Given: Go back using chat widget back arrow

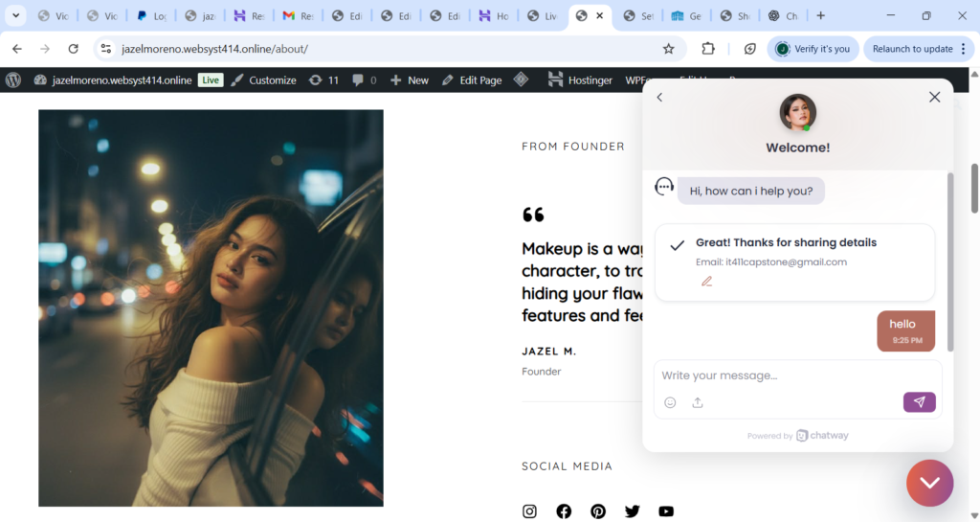Looking at the screenshot, I should point(659,97).
